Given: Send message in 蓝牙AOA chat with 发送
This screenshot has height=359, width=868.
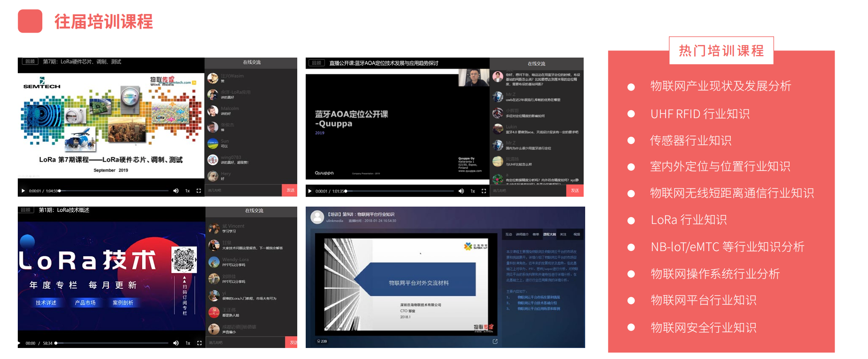Looking at the screenshot, I should tap(575, 191).
